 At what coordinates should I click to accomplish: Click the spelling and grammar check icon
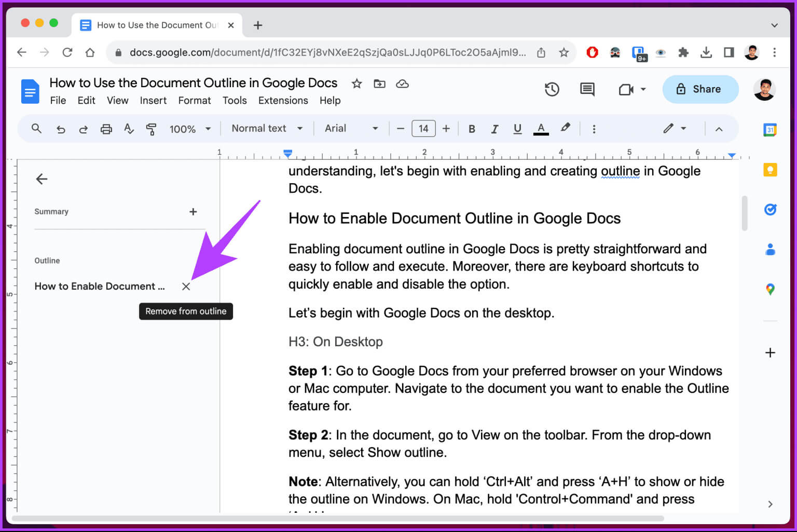coord(129,129)
